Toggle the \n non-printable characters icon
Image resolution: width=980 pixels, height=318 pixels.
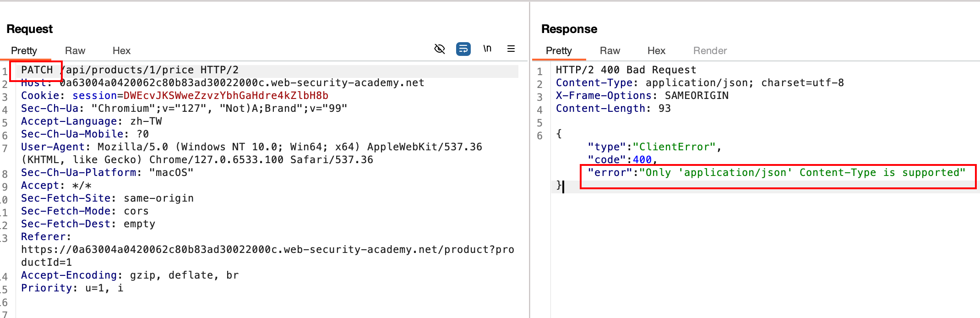coord(487,49)
